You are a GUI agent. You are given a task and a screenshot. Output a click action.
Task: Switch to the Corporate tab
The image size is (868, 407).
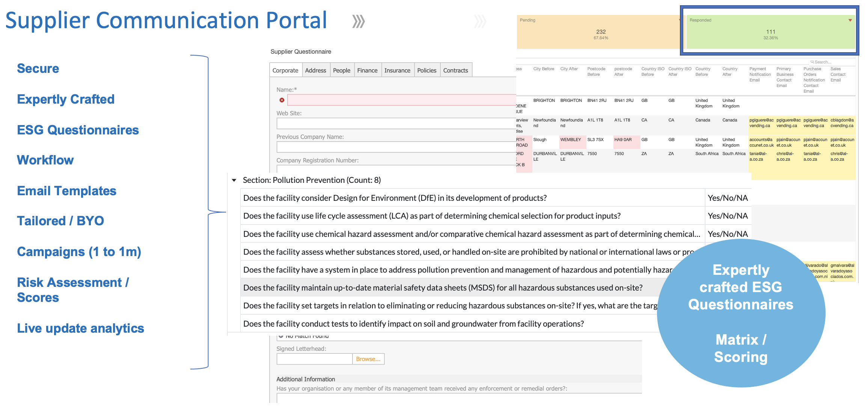(x=285, y=70)
